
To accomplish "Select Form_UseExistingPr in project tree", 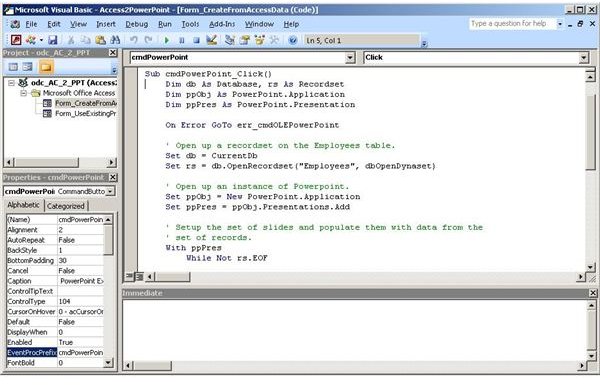I will [x=86, y=114].
